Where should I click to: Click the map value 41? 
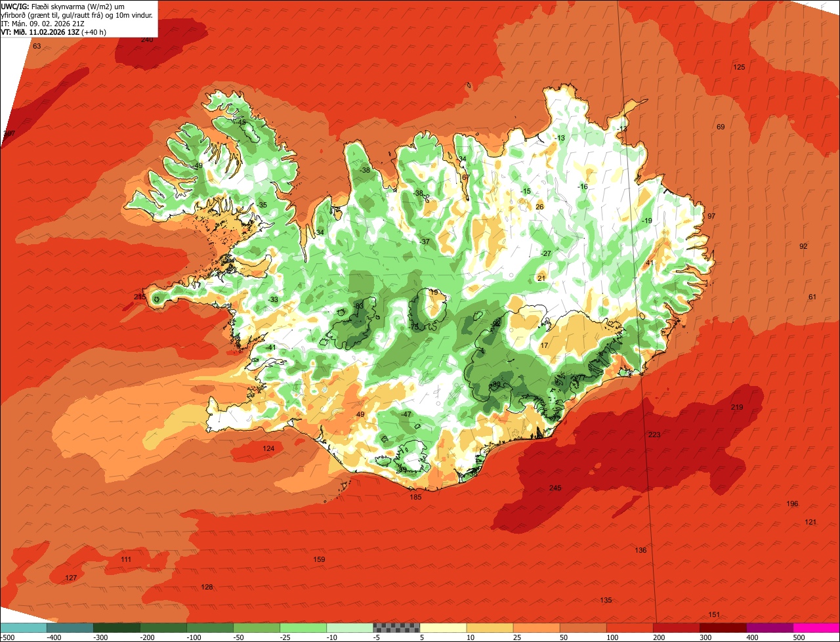[x=650, y=263]
